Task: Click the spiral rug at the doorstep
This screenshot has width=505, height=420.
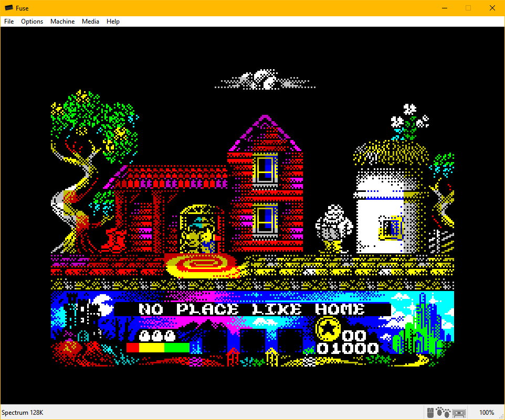Action: tap(203, 266)
